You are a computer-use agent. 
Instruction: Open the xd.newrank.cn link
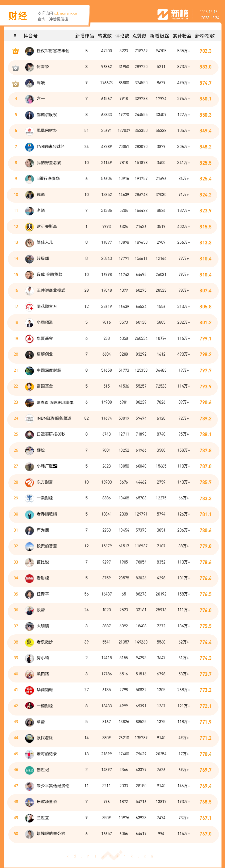click(65, 14)
